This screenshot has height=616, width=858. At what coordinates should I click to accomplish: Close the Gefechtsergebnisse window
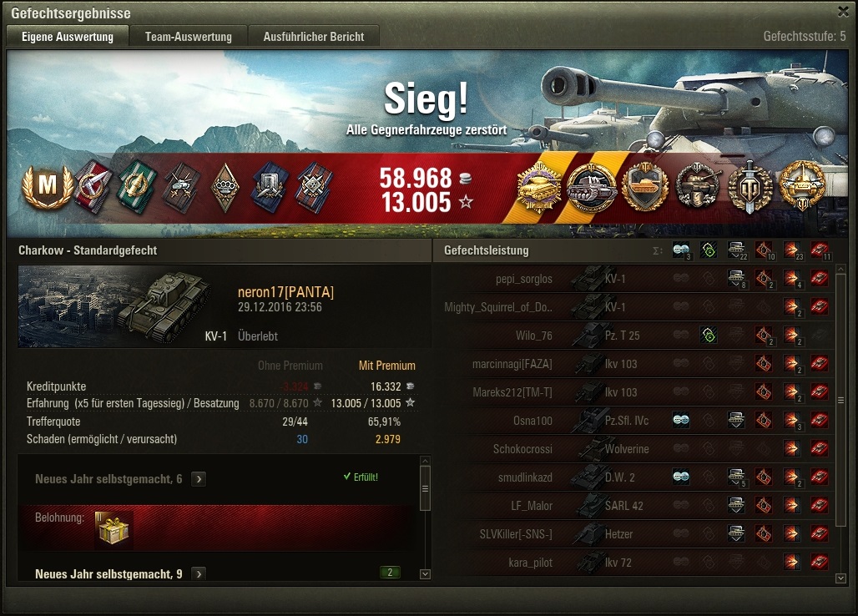tap(843, 11)
